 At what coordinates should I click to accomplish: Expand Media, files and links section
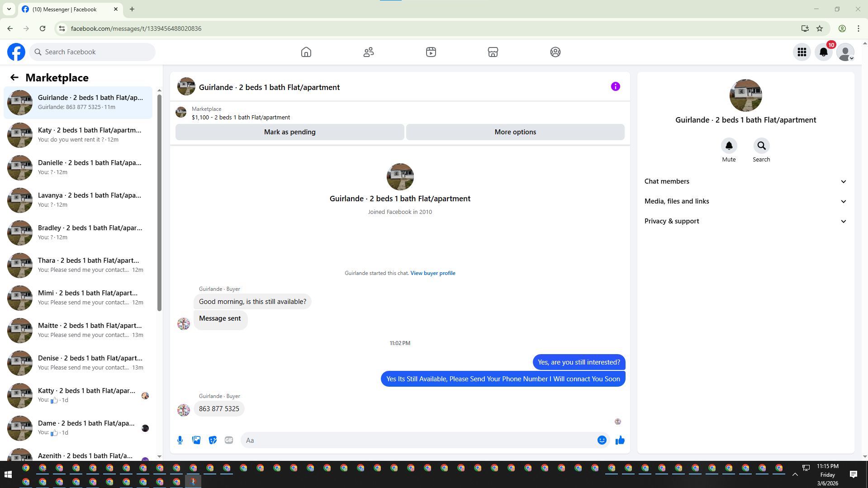(745, 201)
